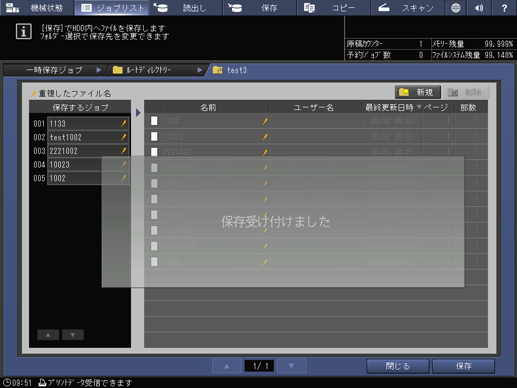Click the blue triangle beside 保存するジョブ list
The height and width of the screenshot is (388, 517).
(138, 113)
